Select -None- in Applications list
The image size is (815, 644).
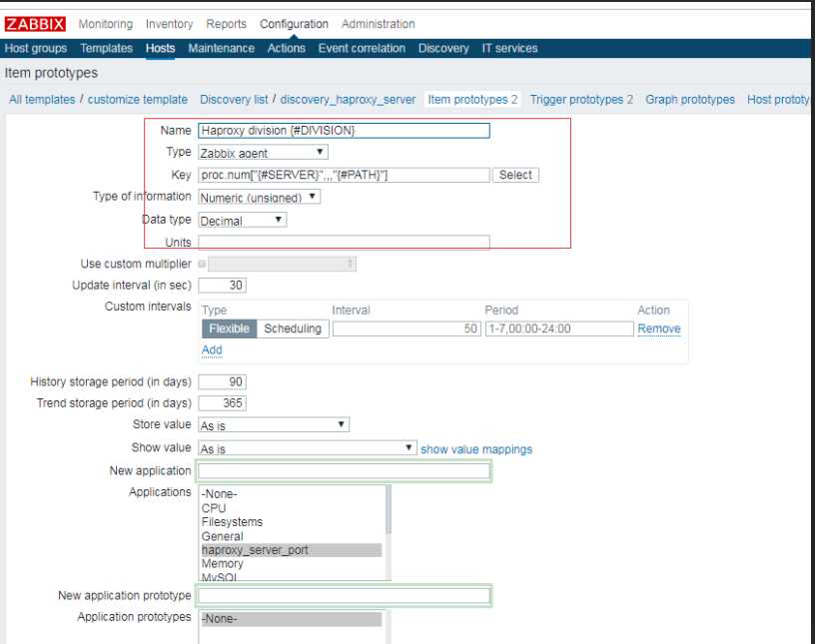(x=292, y=494)
